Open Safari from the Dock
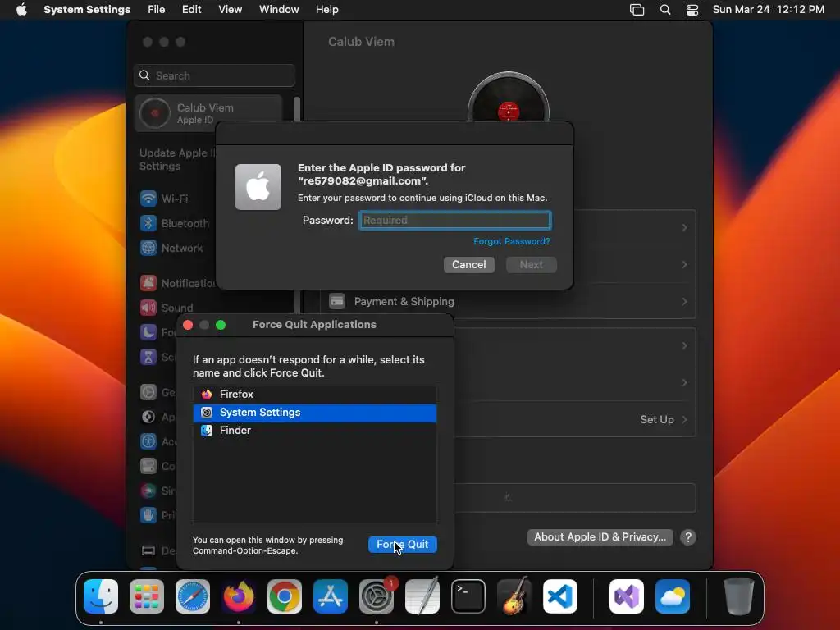 (x=193, y=596)
